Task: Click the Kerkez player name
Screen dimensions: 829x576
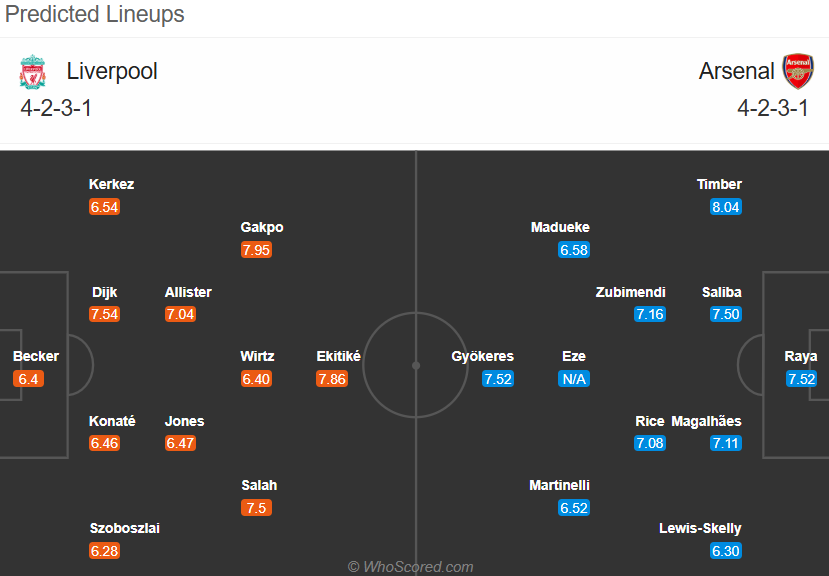Action: pyautogui.click(x=112, y=184)
